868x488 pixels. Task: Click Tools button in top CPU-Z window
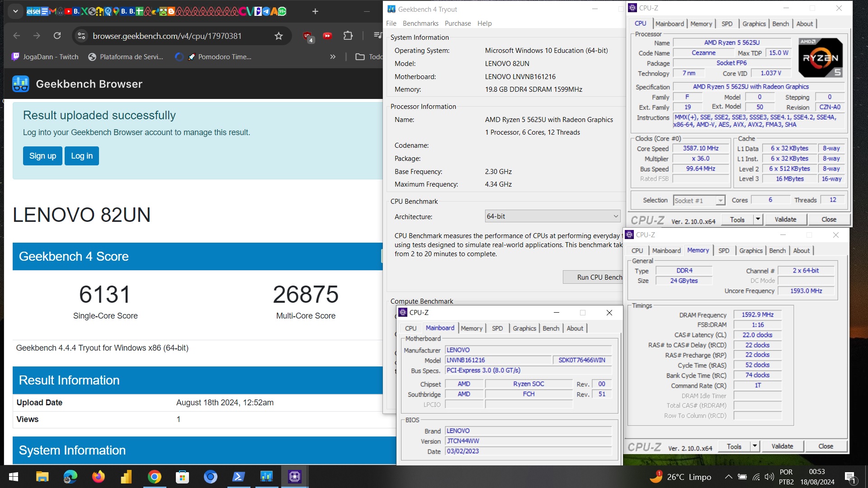coord(737,220)
